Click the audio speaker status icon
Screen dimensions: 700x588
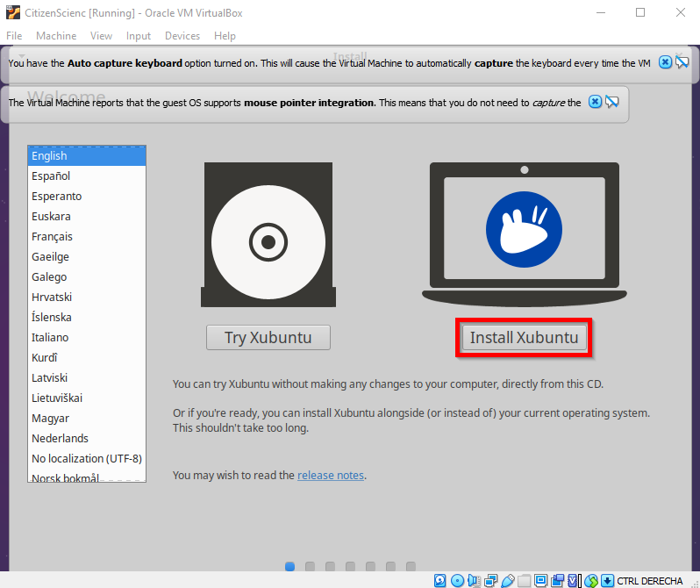pos(474,580)
